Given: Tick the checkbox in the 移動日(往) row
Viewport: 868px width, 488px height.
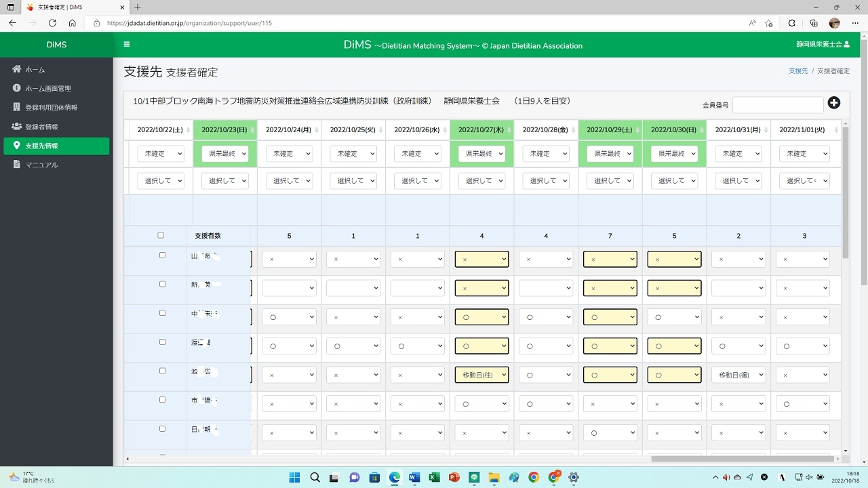Looking at the screenshot, I should pos(162,371).
